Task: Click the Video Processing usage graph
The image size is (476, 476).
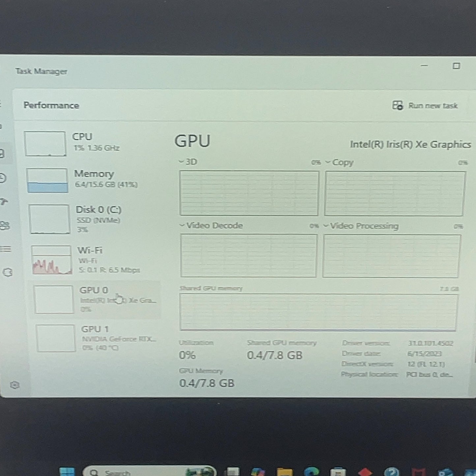Action: [391, 256]
